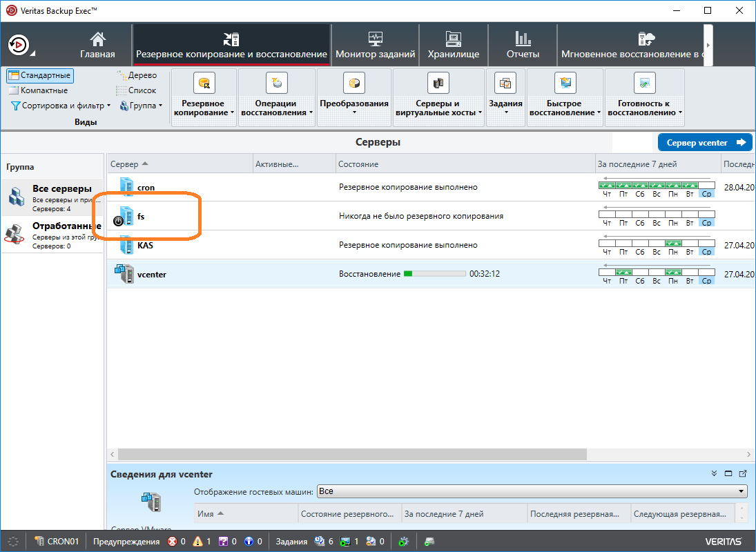Image resolution: width=756 pixels, height=552 pixels.
Task: Click the Быстрое восстановление icon
Action: tap(565, 83)
